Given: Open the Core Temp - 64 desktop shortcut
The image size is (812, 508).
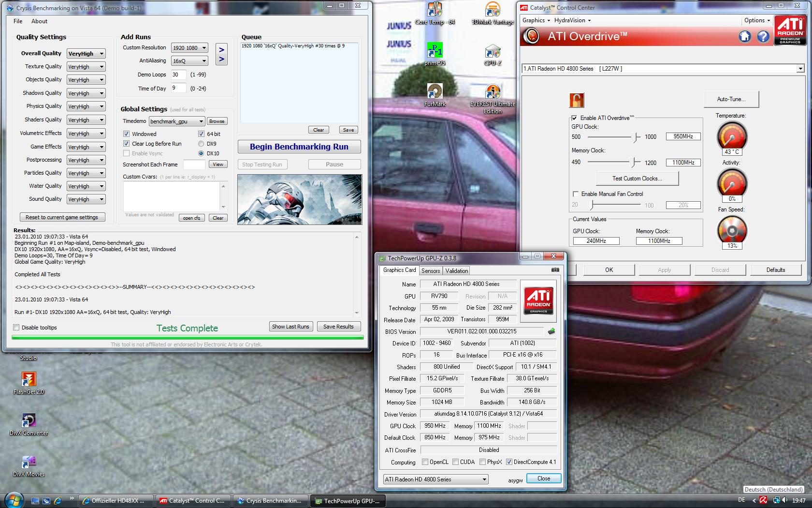Looking at the screenshot, I should point(435,13).
